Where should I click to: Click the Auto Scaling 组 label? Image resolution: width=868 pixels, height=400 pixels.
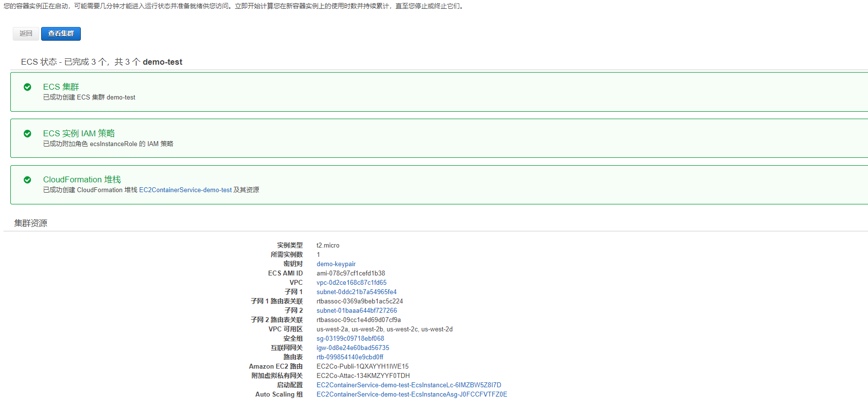coord(279,394)
